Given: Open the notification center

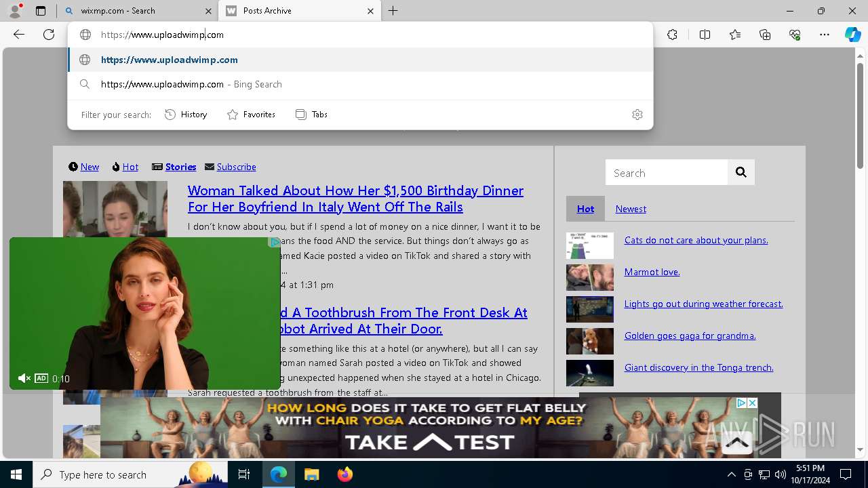Looking at the screenshot, I should tap(846, 474).
